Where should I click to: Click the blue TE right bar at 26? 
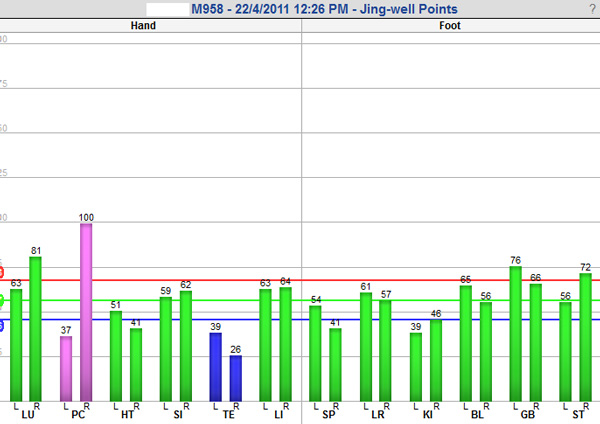pos(236,377)
